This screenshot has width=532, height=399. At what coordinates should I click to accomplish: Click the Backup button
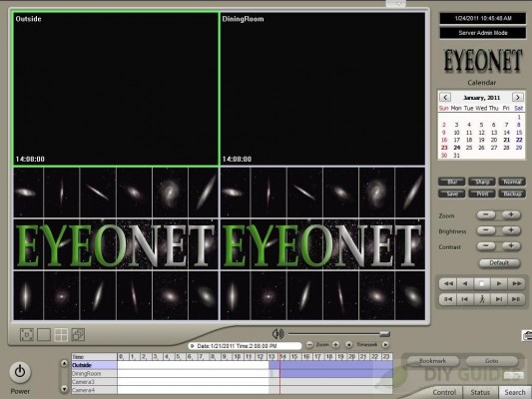pos(512,194)
